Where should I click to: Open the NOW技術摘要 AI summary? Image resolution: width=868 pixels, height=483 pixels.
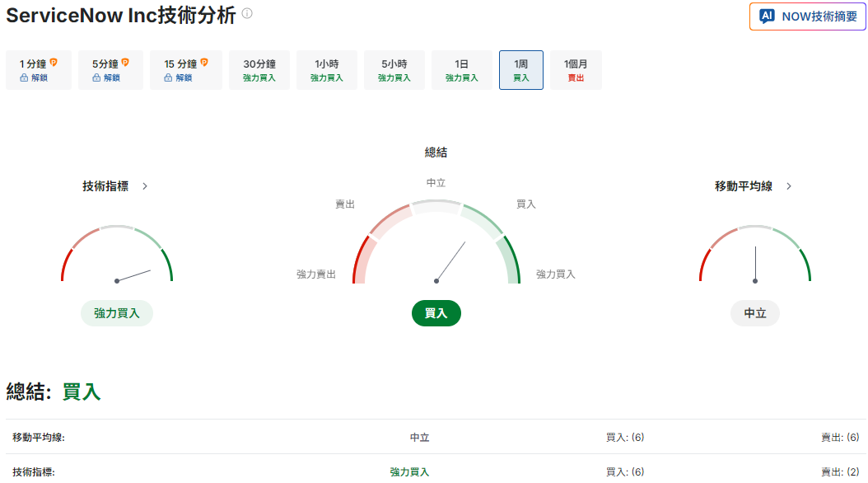(807, 16)
